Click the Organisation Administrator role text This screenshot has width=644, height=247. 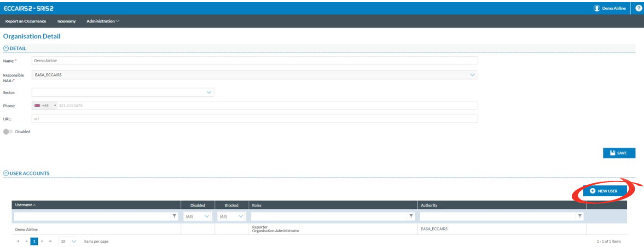click(x=276, y=231)
